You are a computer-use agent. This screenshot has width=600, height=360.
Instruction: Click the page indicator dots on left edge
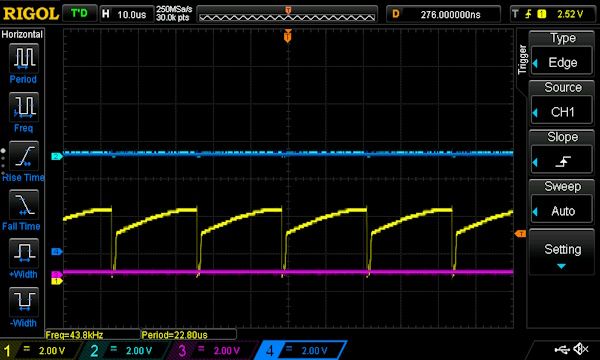[3, 161]
